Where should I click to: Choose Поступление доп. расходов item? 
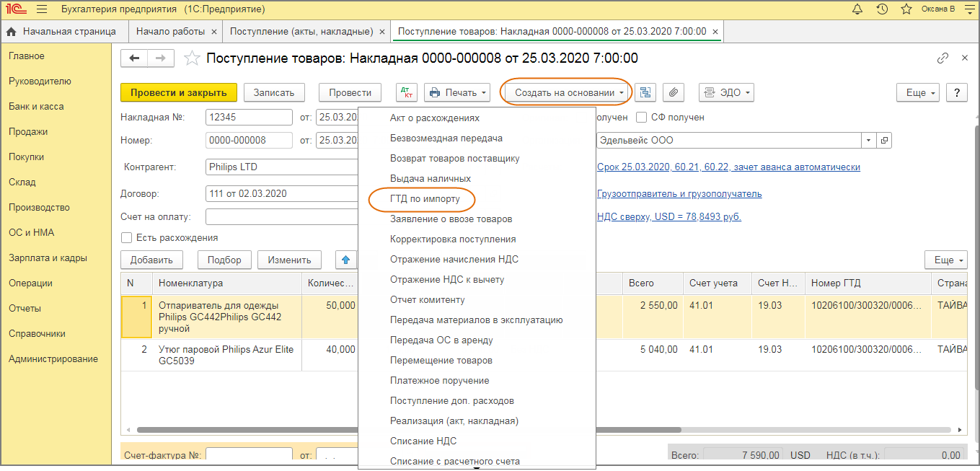452,400
